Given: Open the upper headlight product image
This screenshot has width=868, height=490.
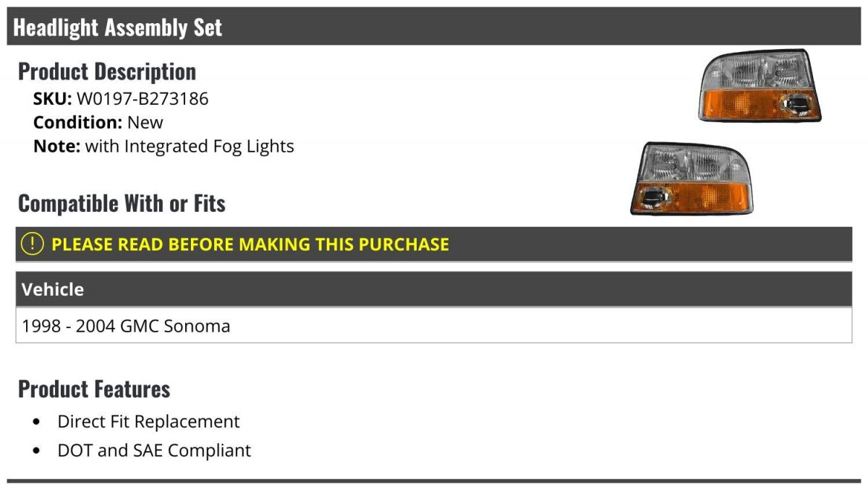Looking at the screenshot, I should [x=759, y=85].
